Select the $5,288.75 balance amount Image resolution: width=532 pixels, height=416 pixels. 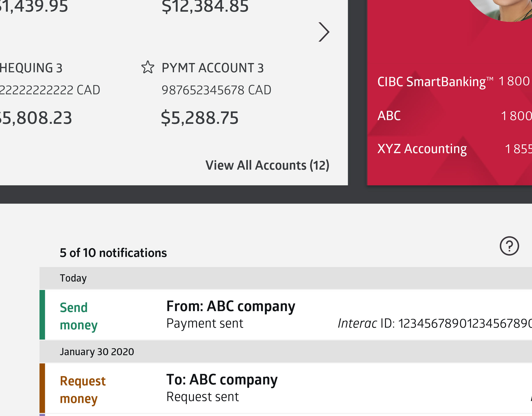pos(200,118)
